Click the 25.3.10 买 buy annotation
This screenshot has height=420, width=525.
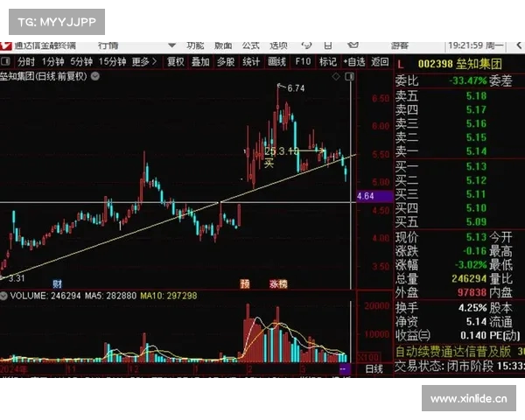281,157
